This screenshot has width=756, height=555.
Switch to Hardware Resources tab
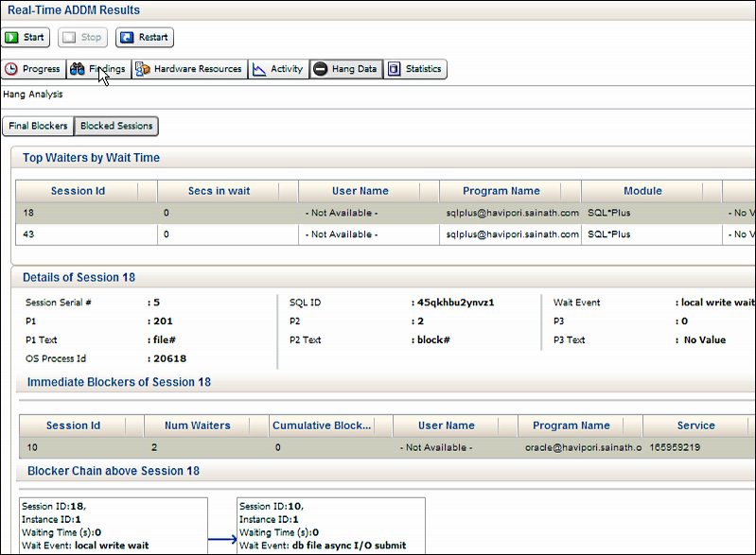coord(189,69)
